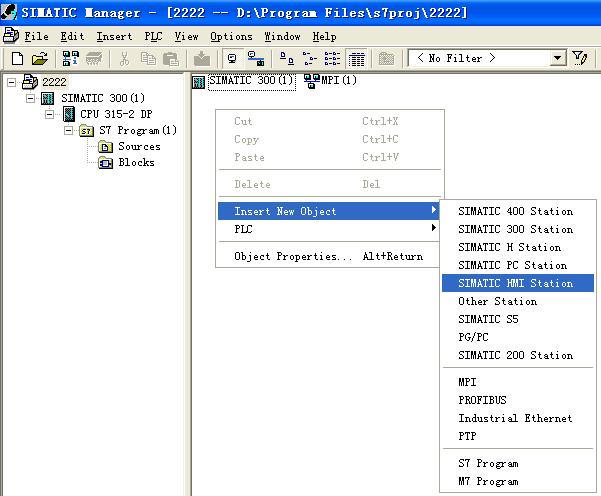Viewport: 601px width, 496px height.
Task: Click the New Project toolbar icon
Action: tap(17, 59)
